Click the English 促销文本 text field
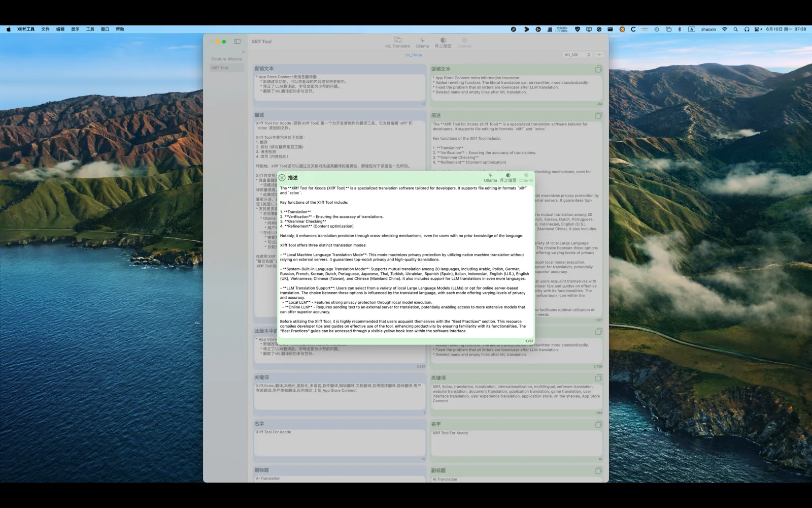The image size is (812, 508). pos(517,87)
